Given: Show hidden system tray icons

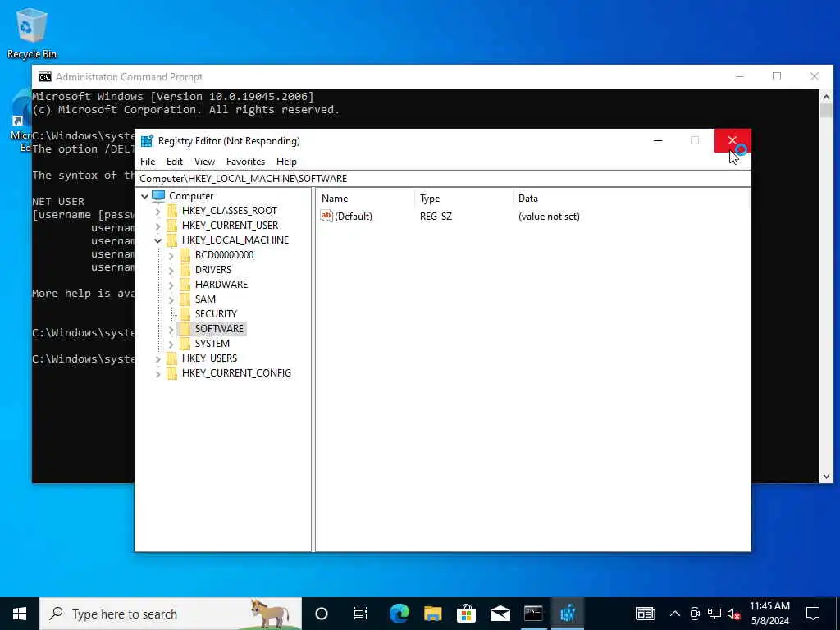Looking at the screenshot, I should 675,614.
